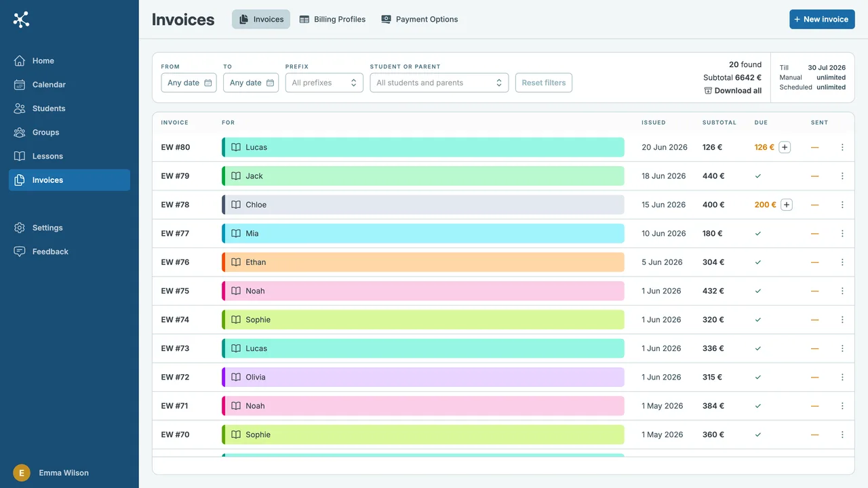Viewport: 868px width, 488px height.
Task: Click Noah's bar on EW #71
Action: (423, 406)
